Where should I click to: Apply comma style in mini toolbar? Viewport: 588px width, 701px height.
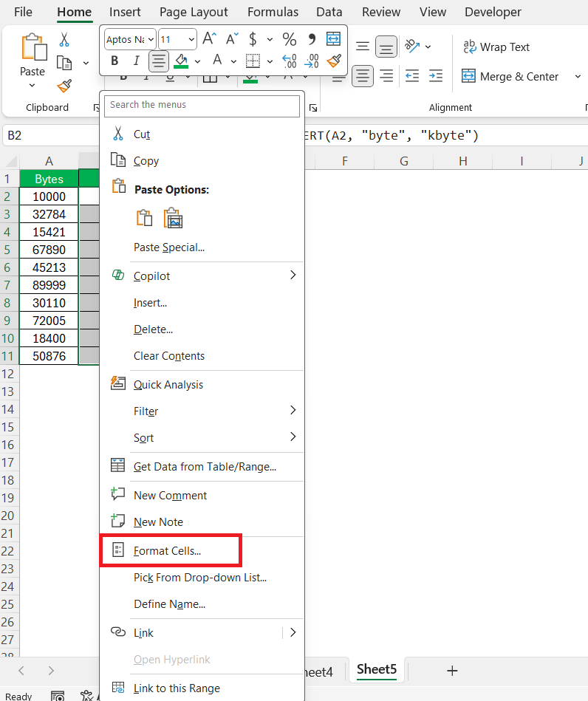click(x=312, y=39)
